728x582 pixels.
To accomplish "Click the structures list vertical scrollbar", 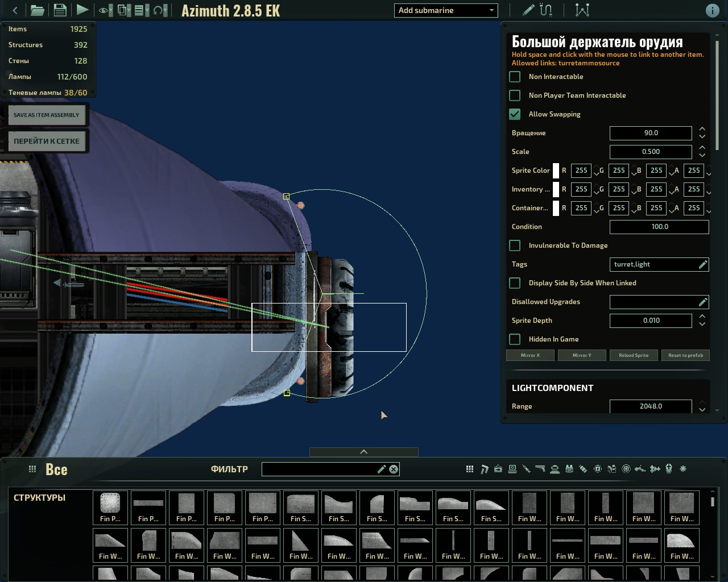I will pos(712,502).
